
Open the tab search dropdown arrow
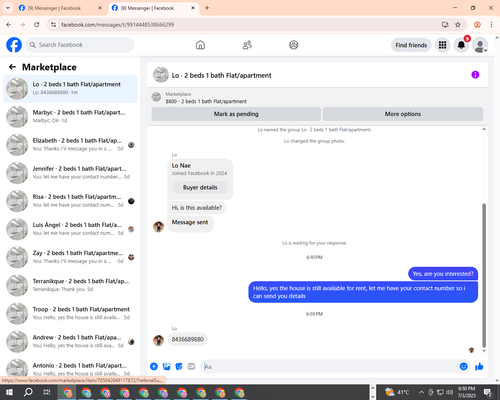click(8, 8)
